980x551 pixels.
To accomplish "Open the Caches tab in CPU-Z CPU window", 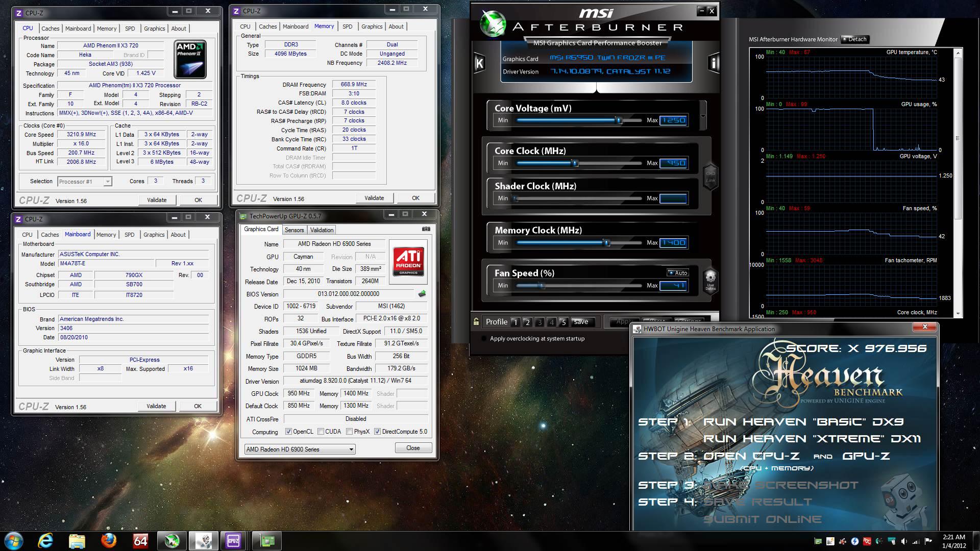I will (50, 29).
